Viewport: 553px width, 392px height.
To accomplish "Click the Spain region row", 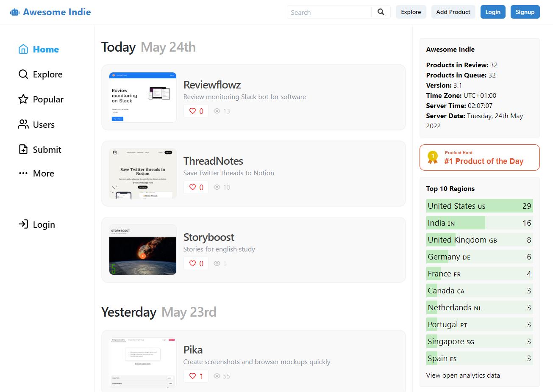I will [480, 358].
